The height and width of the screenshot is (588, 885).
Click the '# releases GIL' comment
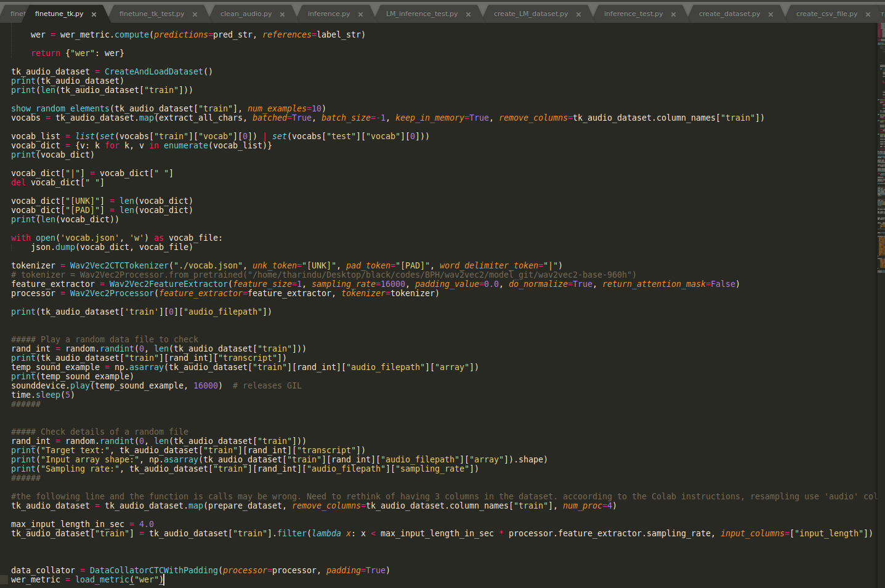[267, 386]
